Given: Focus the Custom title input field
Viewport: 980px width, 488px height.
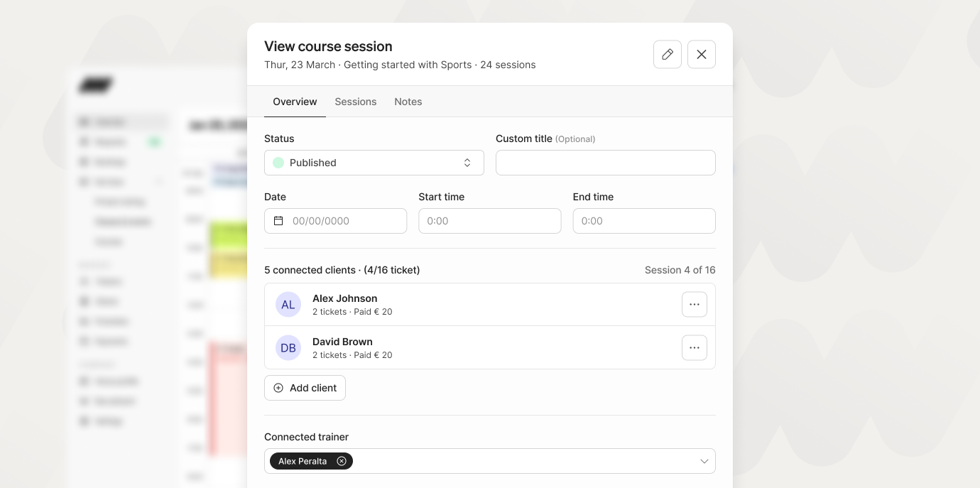Looking at the screenshot, I should [606, 163].
